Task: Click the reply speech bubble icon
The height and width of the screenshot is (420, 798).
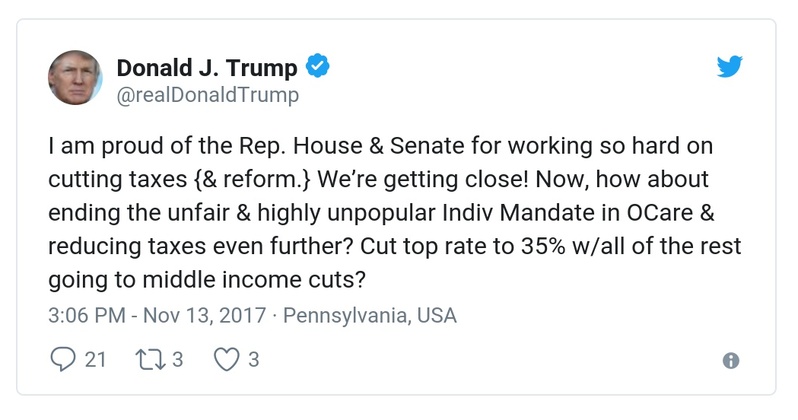Action: (61, 360)
